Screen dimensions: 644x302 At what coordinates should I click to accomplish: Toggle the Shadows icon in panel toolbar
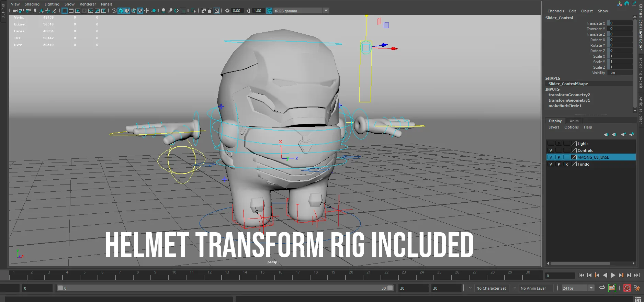pyautogui.click(x=154, y=11)
